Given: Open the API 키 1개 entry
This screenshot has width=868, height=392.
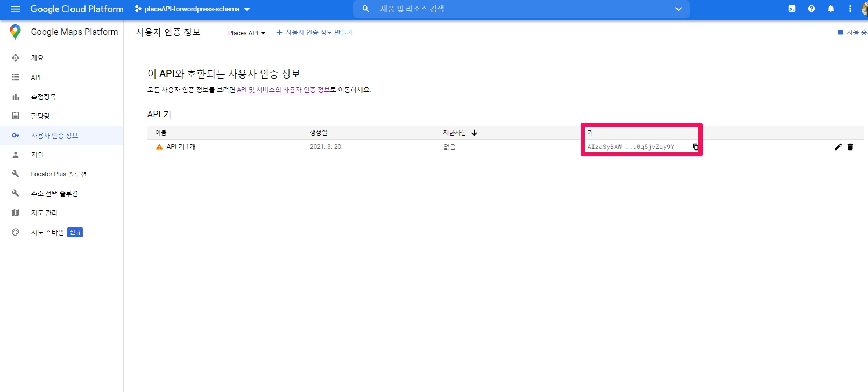Looking at the screenshot, I should pyautogui.click(x=181, y=147).
